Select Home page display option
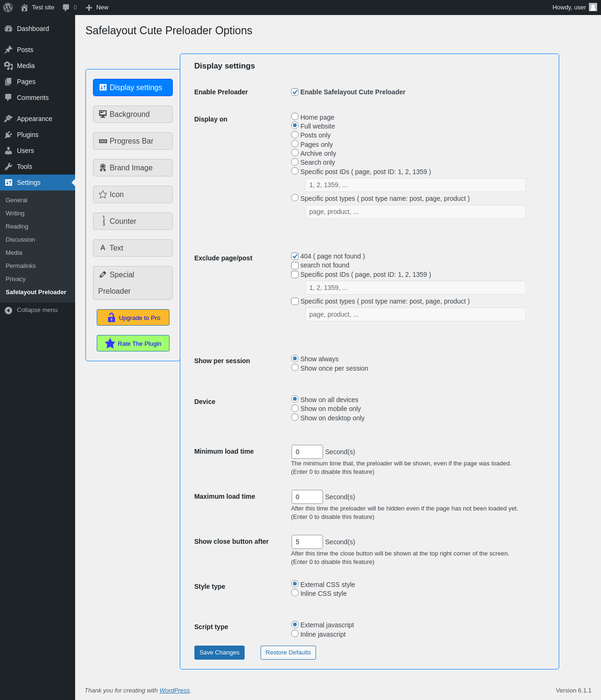 click(x=295, y=116)
